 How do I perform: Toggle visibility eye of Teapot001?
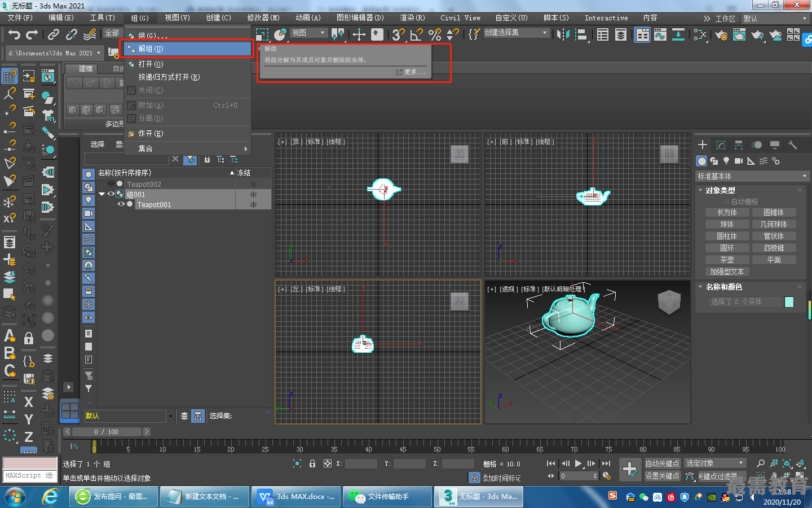(x=121, y=204)
